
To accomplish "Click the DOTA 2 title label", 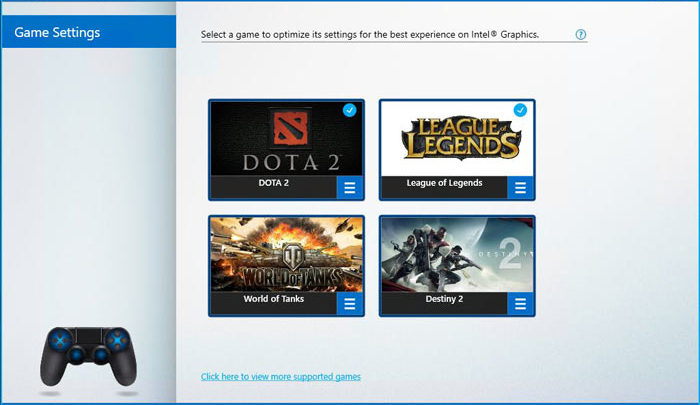I will click(274, 183).
